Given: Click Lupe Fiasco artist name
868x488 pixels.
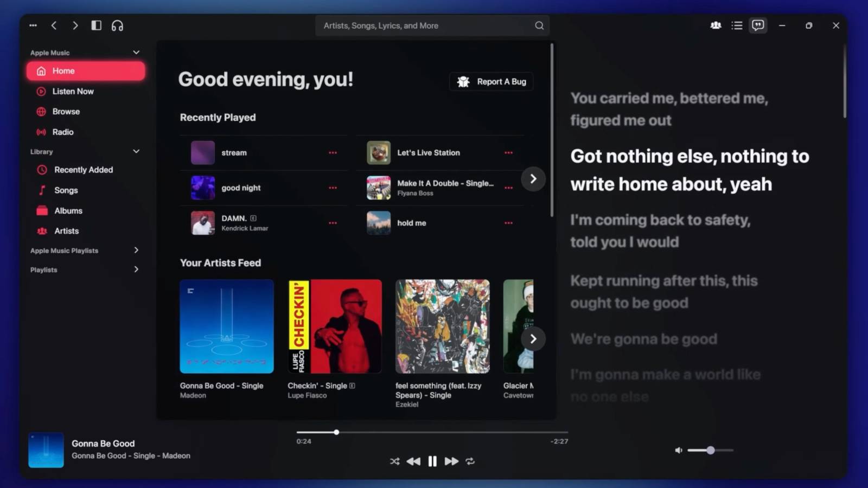Looking at the screenshot, I should click(x=307, y=396).
